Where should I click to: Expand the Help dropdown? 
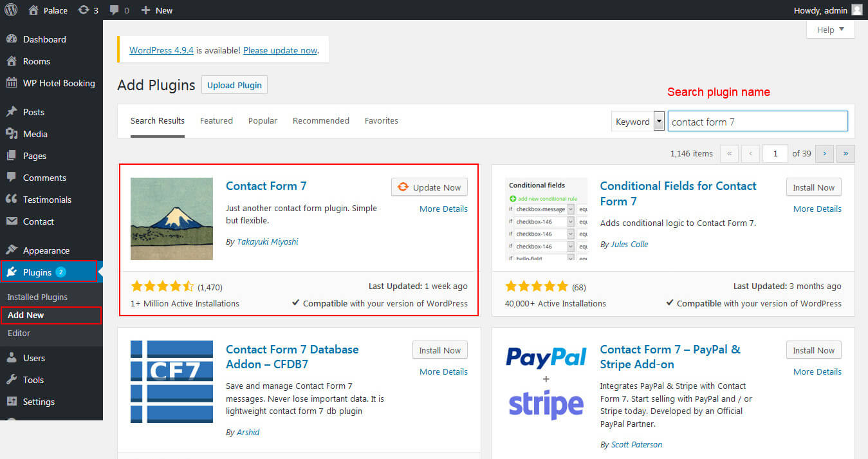(x=831, y=30)
